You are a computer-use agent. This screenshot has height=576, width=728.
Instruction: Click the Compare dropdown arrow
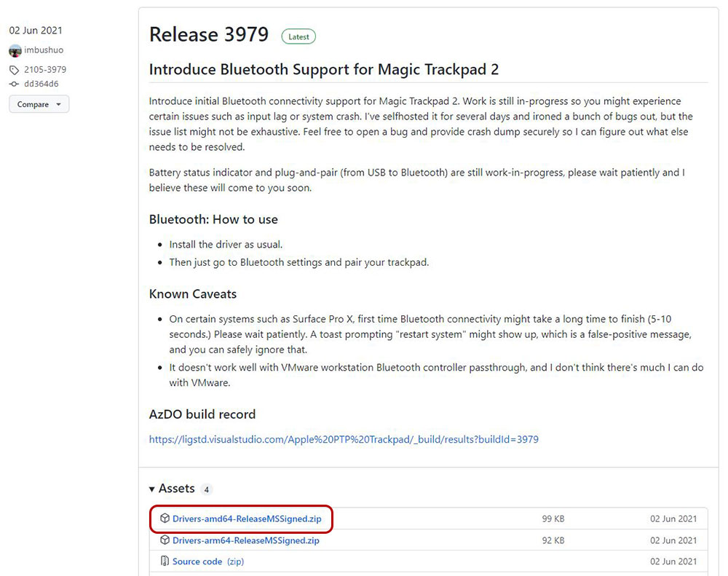58,105
